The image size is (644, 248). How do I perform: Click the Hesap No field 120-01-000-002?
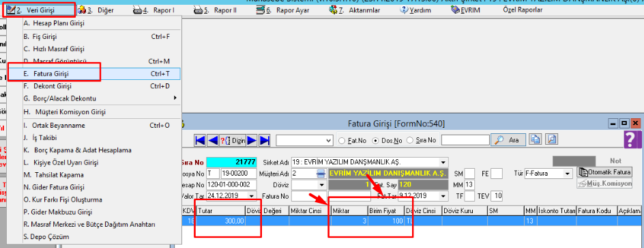tap(231, 184)
